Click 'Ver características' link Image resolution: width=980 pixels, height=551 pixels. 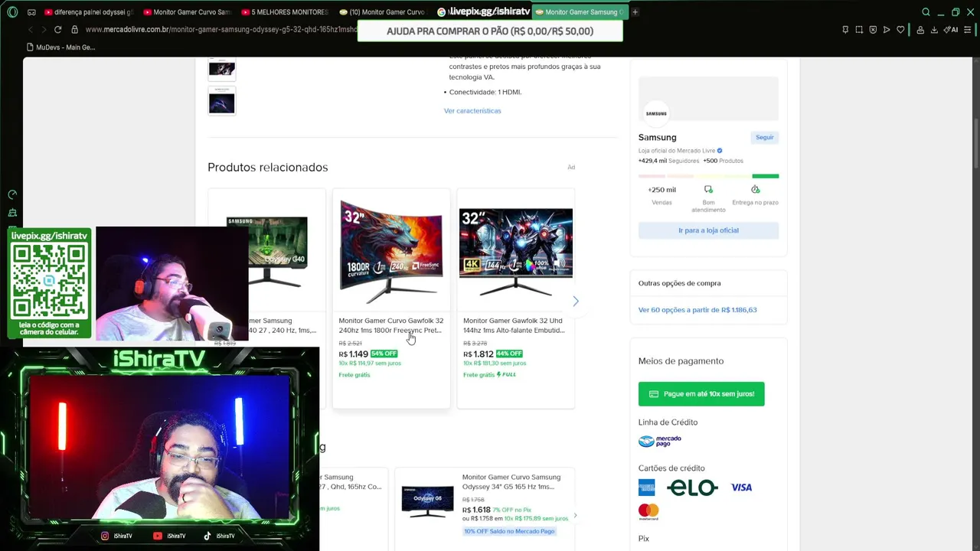click(472, 111)
